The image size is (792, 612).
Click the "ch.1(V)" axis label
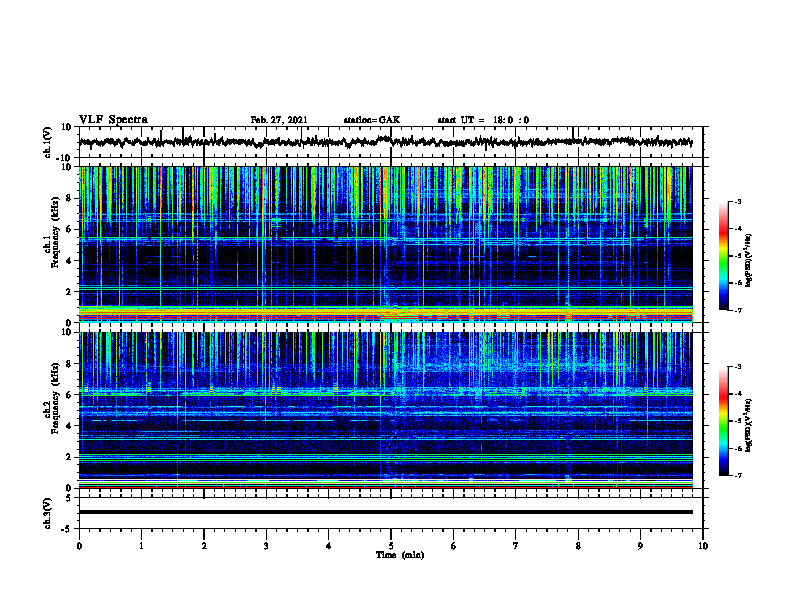point(48,142)
